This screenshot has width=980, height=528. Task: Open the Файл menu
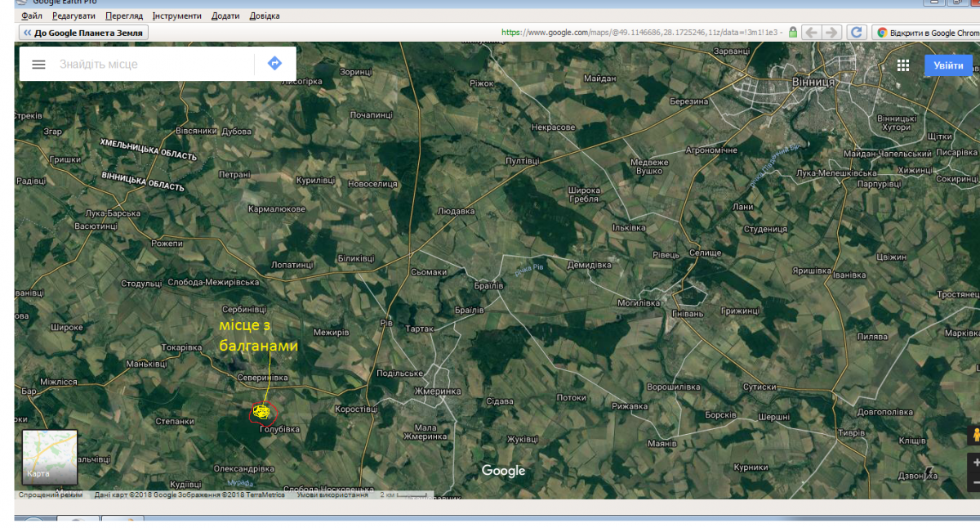click(33, 16)
